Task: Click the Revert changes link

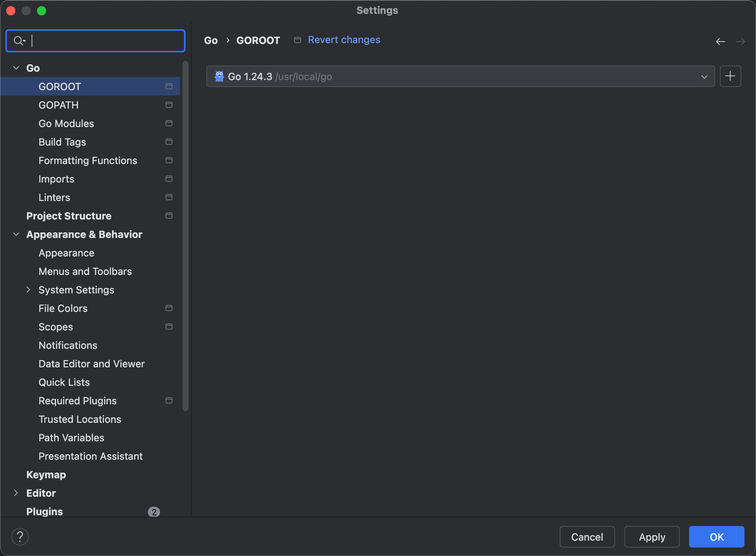Action: pos(344,40)
